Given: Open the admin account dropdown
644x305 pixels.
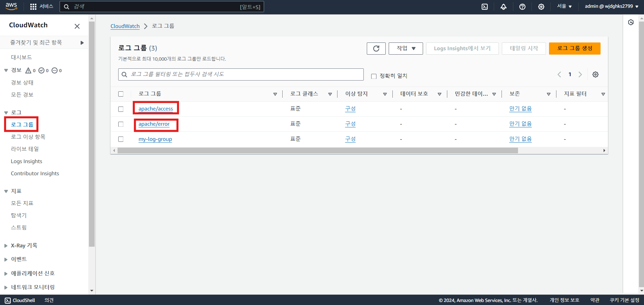Looking at the screenshot, I should (612, 6).
